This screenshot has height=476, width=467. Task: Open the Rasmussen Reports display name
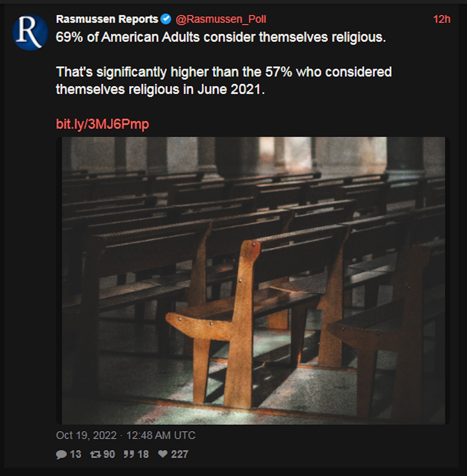pos(107,19)
